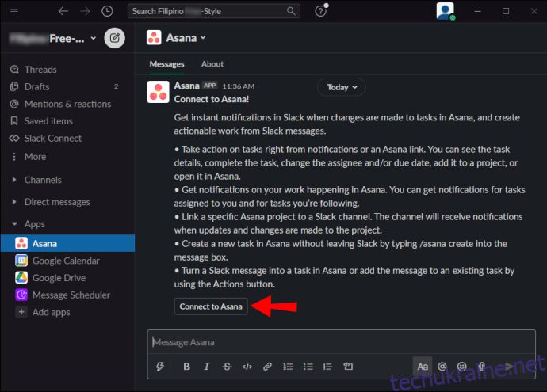
Task: Insert a link with link icon
Action: coord(267,367)
